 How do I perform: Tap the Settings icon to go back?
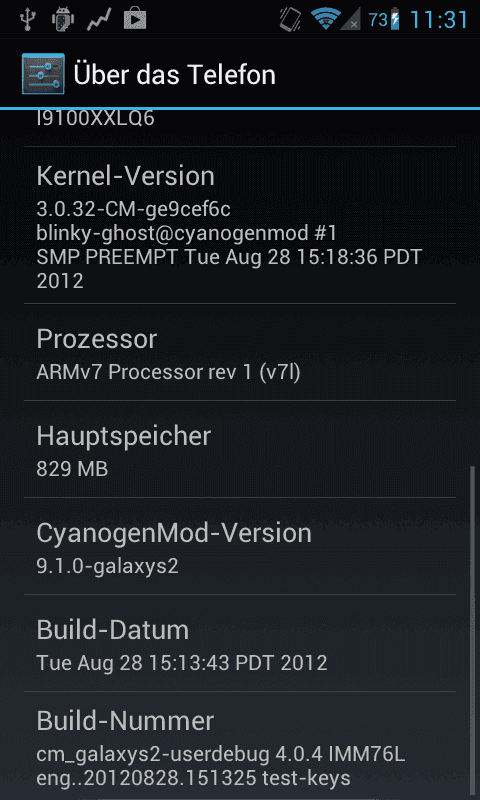tap(43, 74)
